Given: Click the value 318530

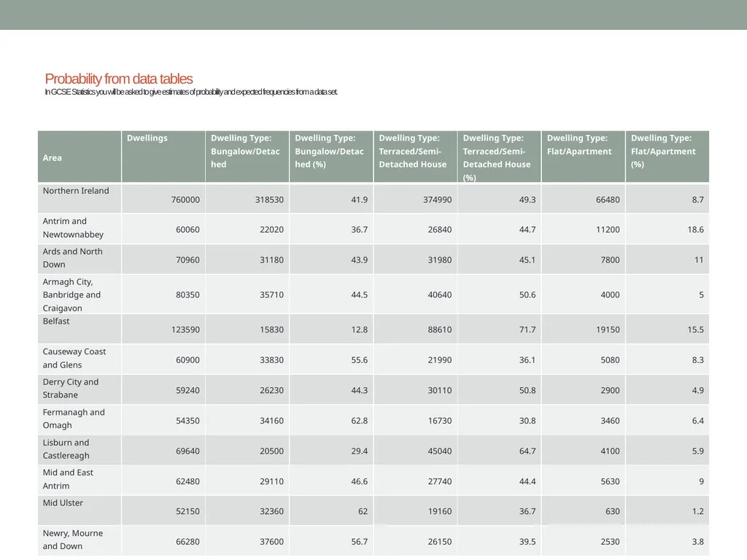Looking at the screenshot, I should coord(269,200).
